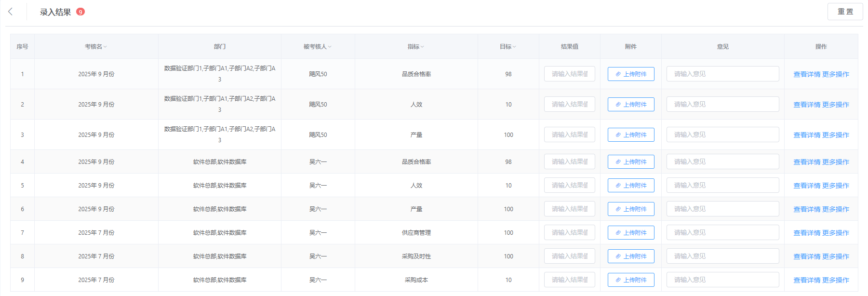Click the paperclip upload icon in row 2
The image size is (868, 296).
point(618,105)
